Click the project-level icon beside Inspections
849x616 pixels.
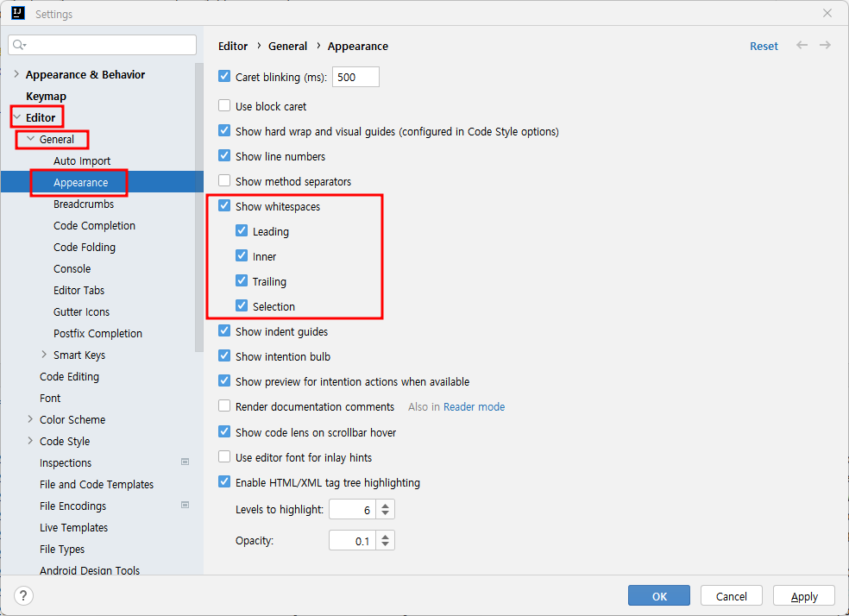point(186,462)
